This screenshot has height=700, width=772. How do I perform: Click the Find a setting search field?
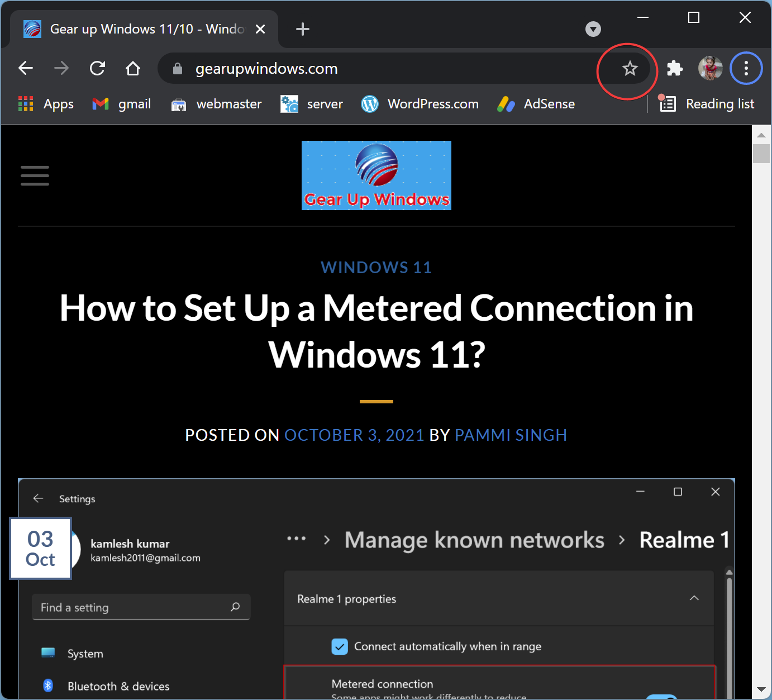141,607
